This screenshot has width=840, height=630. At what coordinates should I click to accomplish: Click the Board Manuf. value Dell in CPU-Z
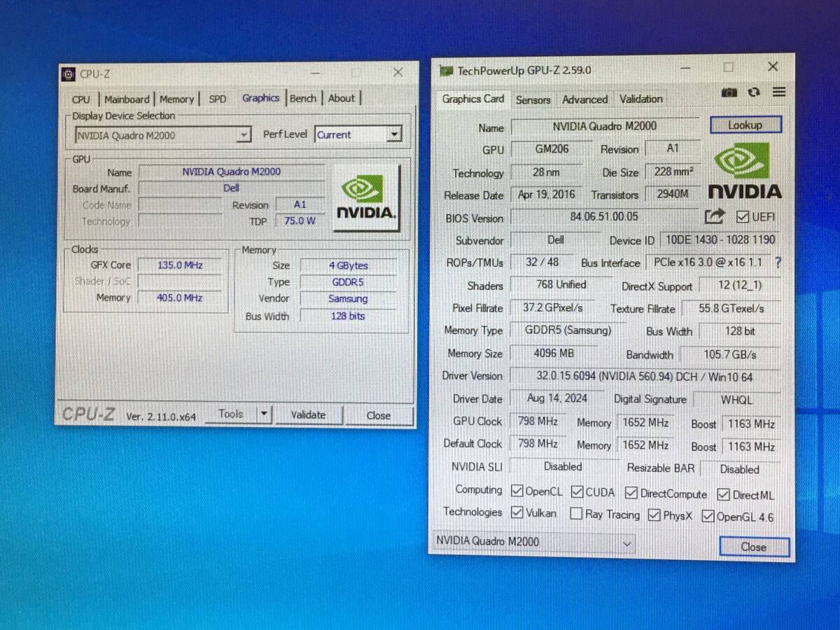pyautogui.click(x=231, y=188)
